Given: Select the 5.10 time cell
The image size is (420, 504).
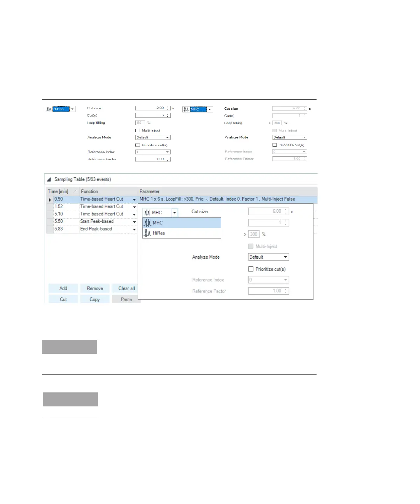Looking at the screenshot, I should (66, 214).
